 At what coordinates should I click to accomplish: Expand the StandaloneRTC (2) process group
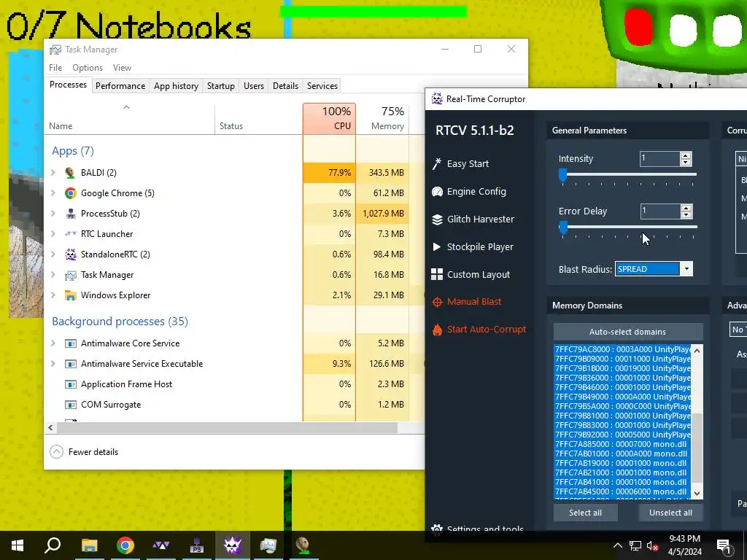click(53, 254)
